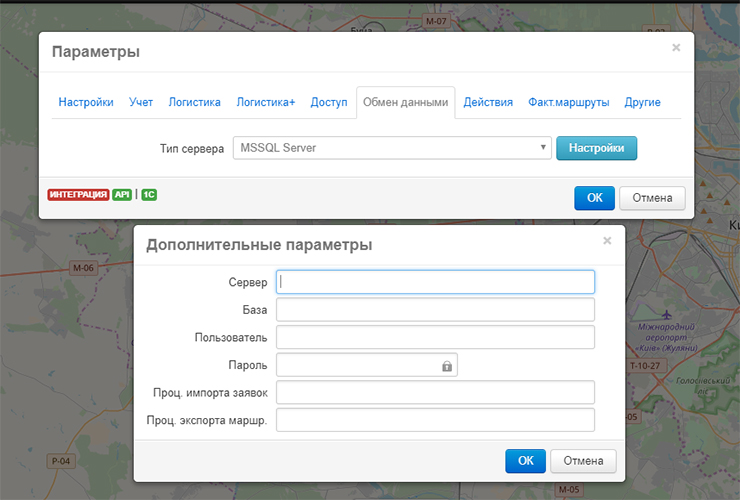Expand the Тип сервера dropdown
This screenshot has width=740, height=500.
point(392,148)
